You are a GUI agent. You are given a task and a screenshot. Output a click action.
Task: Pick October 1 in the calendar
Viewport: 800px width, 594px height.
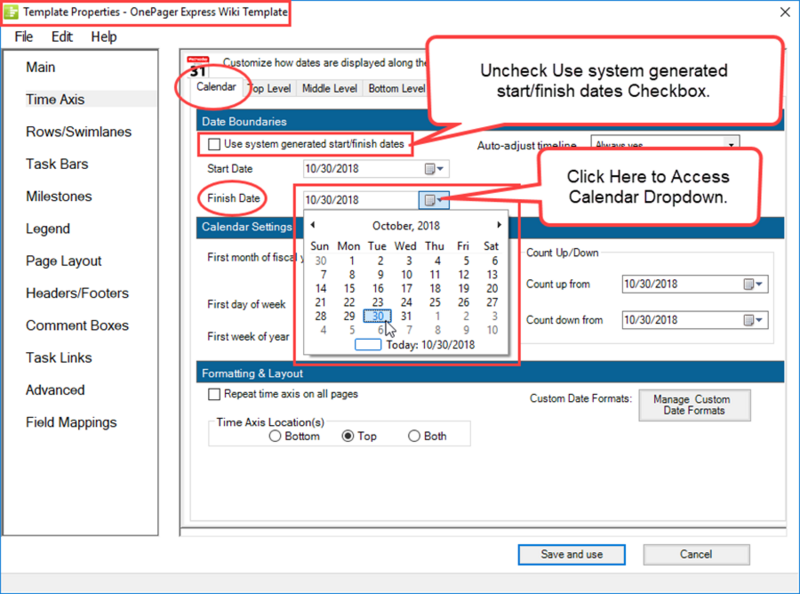click(352, 261)
